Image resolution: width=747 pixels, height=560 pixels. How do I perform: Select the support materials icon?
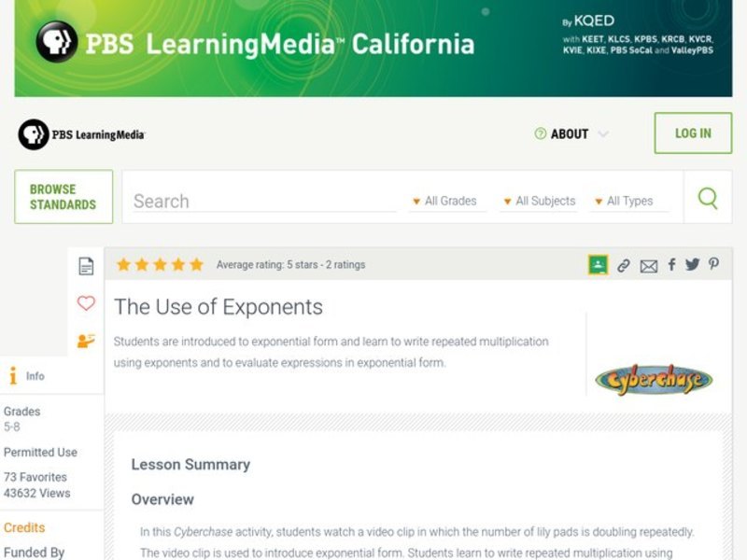click(x=86, y=339)
